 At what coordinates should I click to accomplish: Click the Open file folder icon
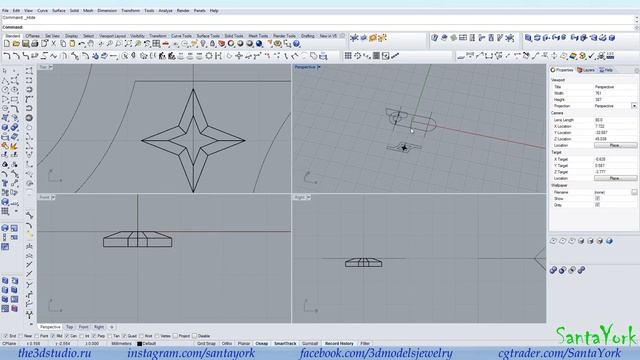point(16,44)
